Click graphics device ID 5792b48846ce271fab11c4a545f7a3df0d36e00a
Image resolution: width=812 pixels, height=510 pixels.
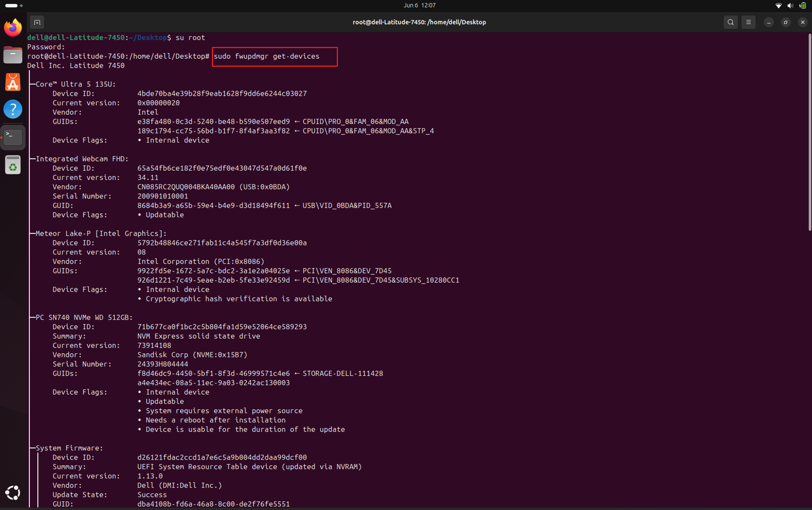coord(222,243)
